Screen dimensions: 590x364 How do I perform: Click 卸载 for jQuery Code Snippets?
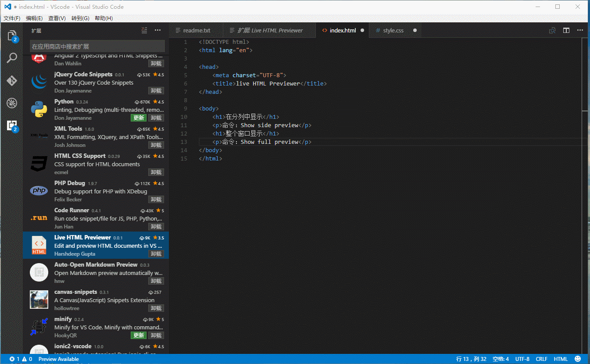tap(156, 91)
